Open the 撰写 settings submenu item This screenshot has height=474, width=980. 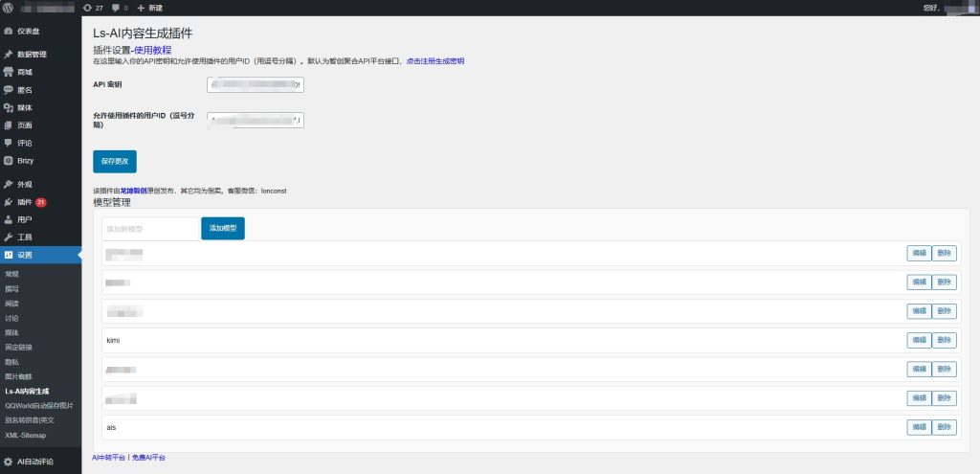[11, 289]
